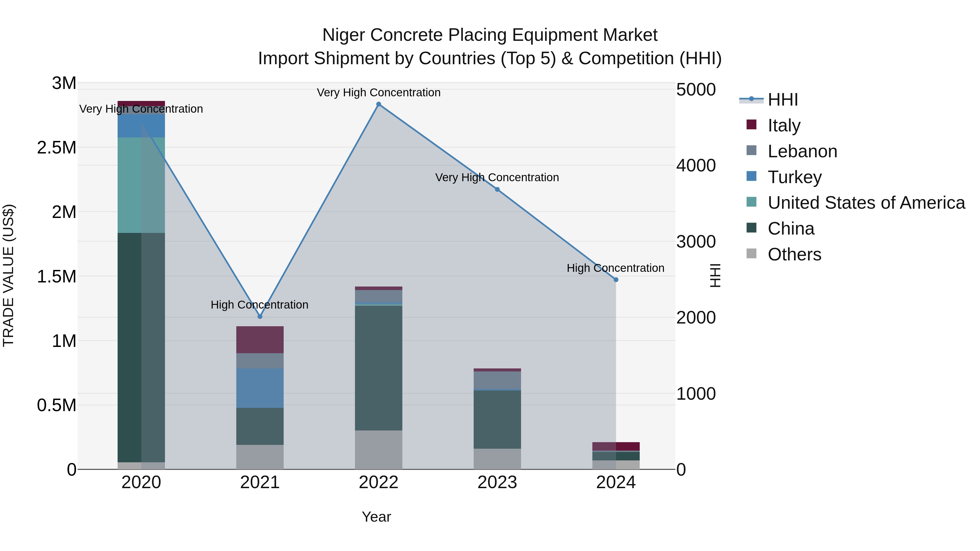
Task: Click the chart title 'Niger Concrete Placing Equipment Market'
Action: [x=490, y=35]
